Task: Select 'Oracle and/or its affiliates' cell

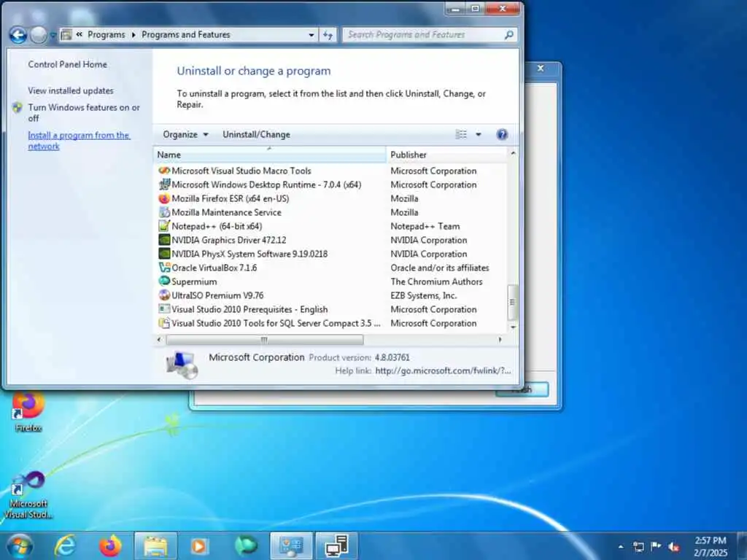Action: [x=440, y=268]
